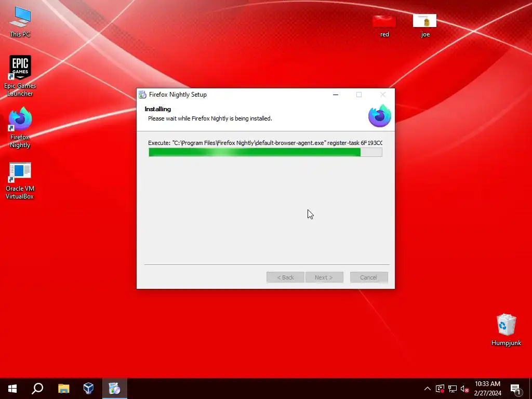Open the clock showing 10:33 AM
532x399 pixels.
[x=487, y=389]
